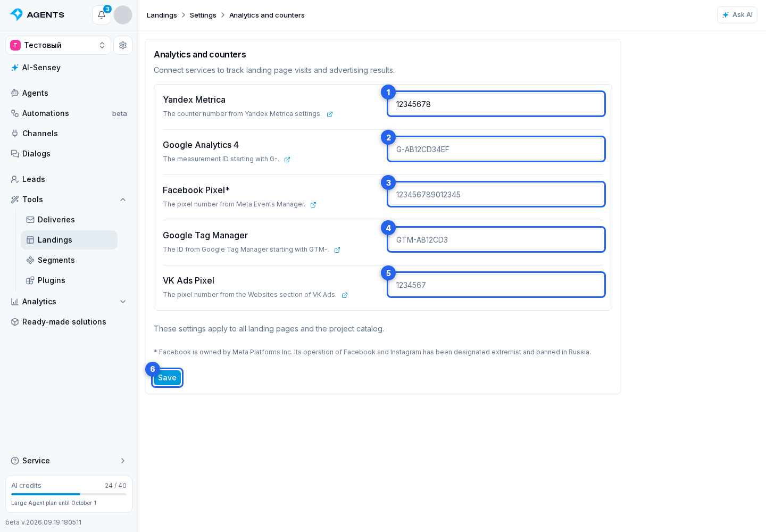Image resolution: width=766 pixels, height=532 pixels.
Task: Open the notifications bell icon
Action: pos(102,15)
